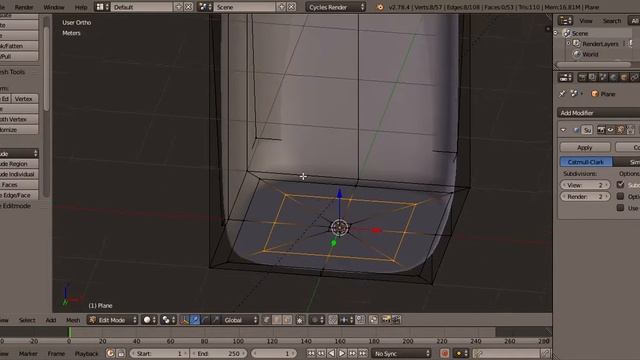Toggle the snap magnet icon

(x=333, y=320)
